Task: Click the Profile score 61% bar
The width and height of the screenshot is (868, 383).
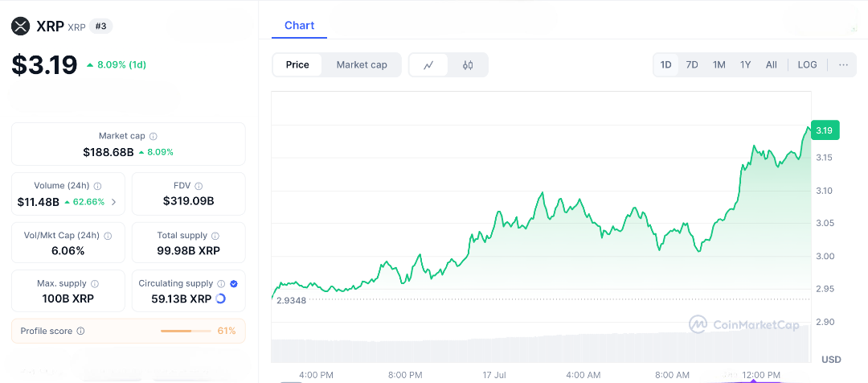Action: click(x=186, y=331)
